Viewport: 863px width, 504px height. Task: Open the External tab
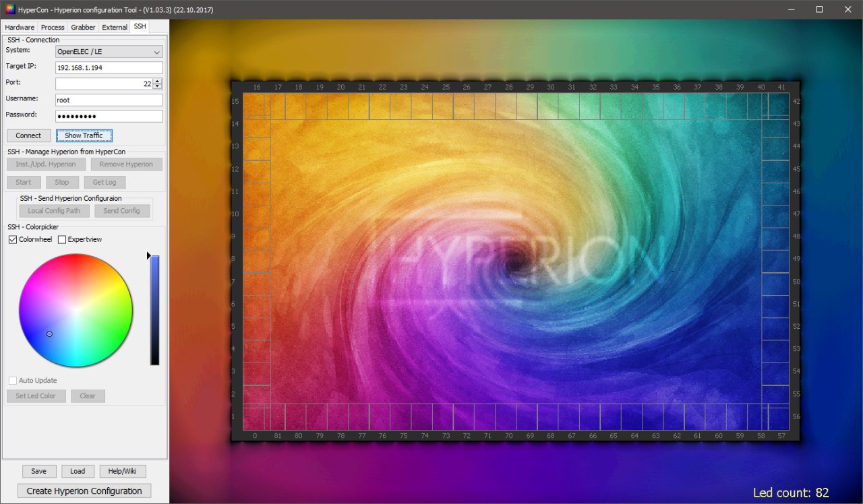[x=115, y=27]
